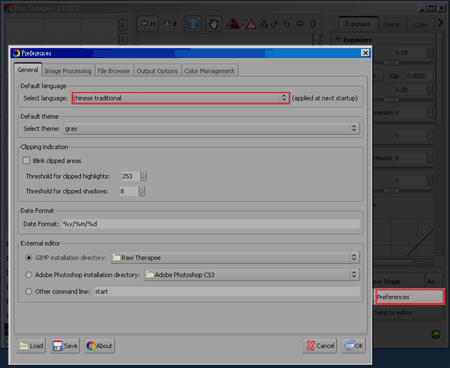The width and height of the screenshot is (450, 368).
Task: Click the down-arrow F button in main toolbar
Action: [x=170, y=24]
